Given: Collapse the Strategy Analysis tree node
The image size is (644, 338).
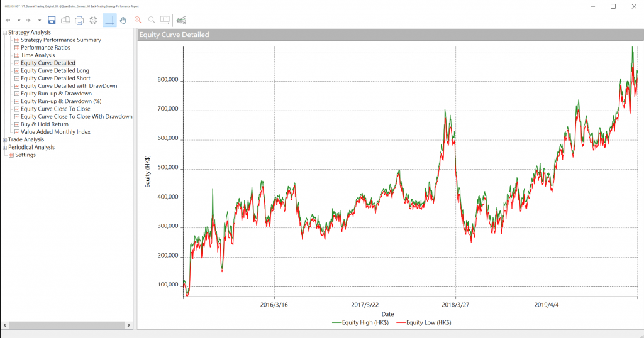Looking at the screenshot, I should (x=5, y=33).
